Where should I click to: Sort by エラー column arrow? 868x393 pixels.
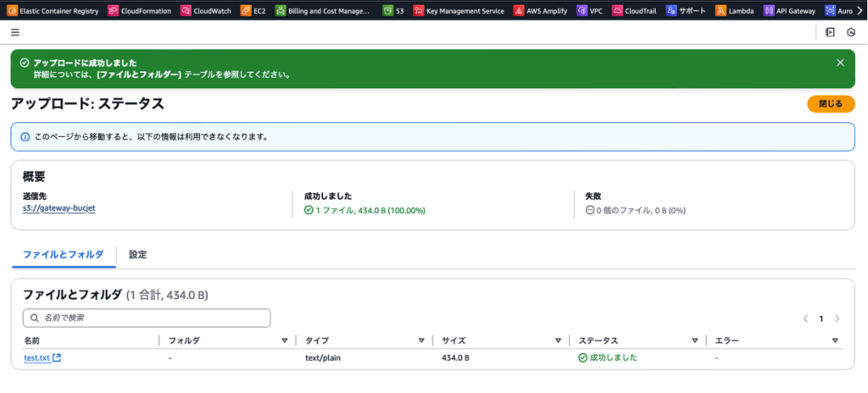coord(835,340)
